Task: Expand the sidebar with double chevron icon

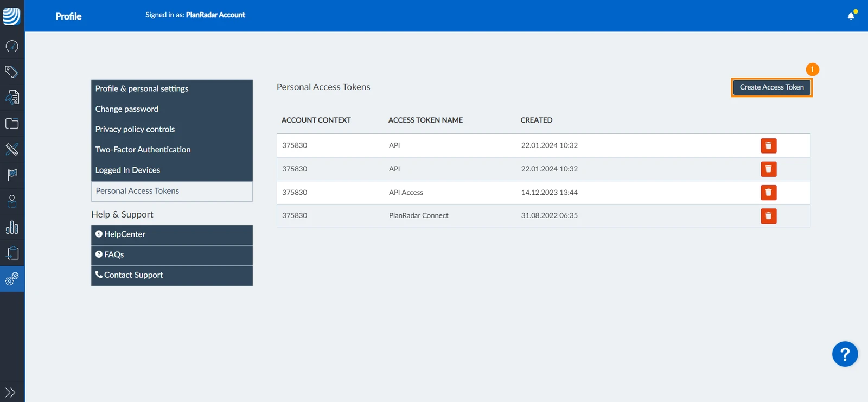Action: click(x=10, y=392)
